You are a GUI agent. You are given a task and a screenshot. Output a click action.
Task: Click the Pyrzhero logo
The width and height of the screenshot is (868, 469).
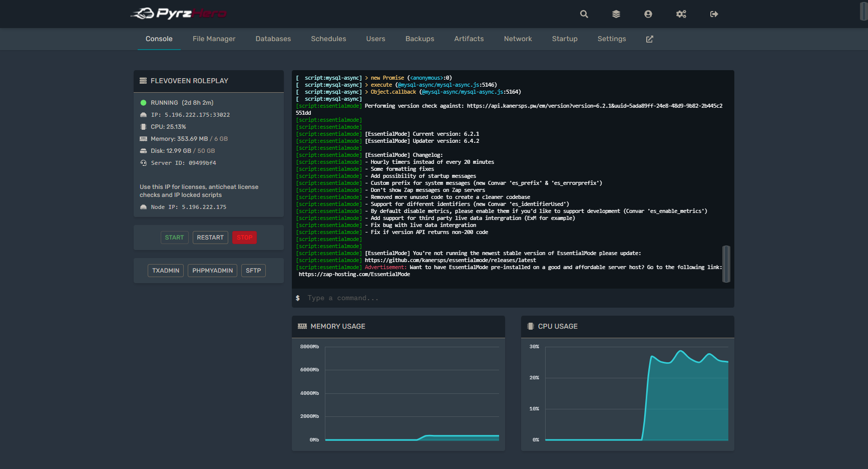[179, 14]
